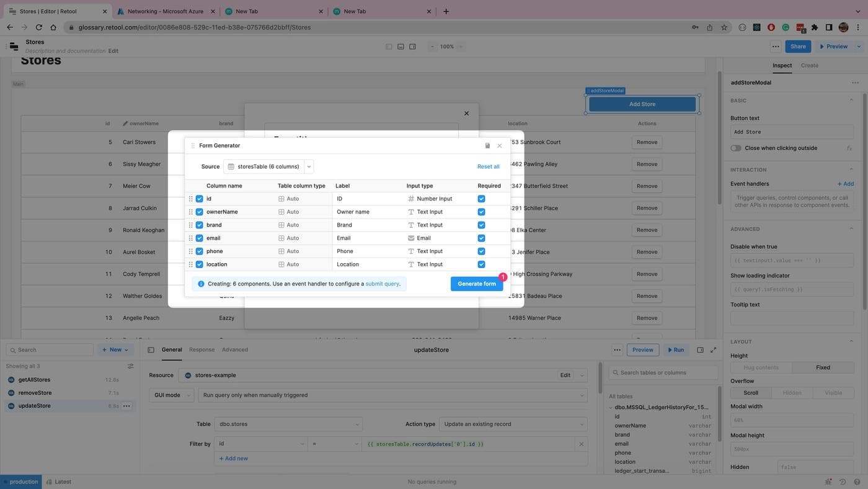868x489 pixels.
Task: Click the sidebar toggle icon beside General tab
Action: coord(151,350)
